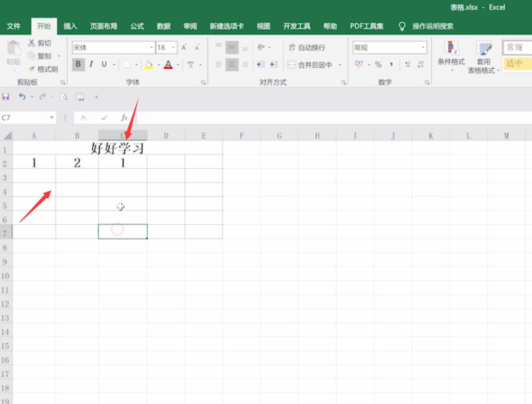Click the phonetic guide (文) icon
Image resolution: width=532 pixels, height=404 pixels.
190,64
